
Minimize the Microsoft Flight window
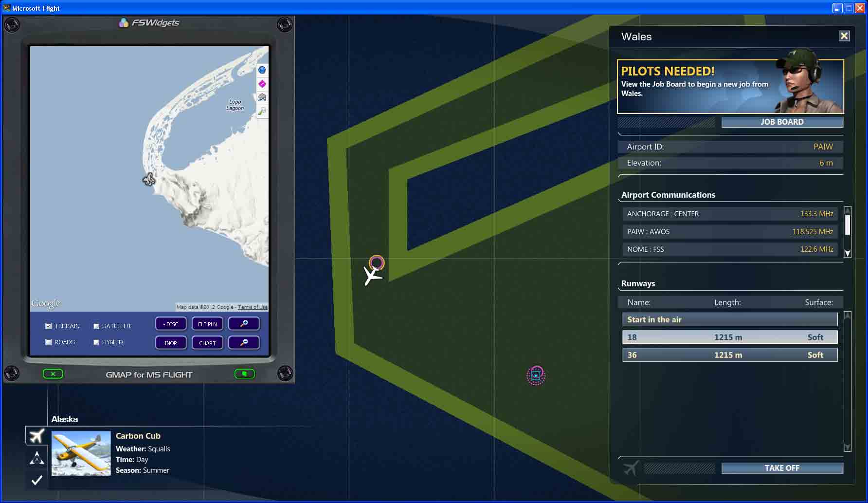pos(837,8)
